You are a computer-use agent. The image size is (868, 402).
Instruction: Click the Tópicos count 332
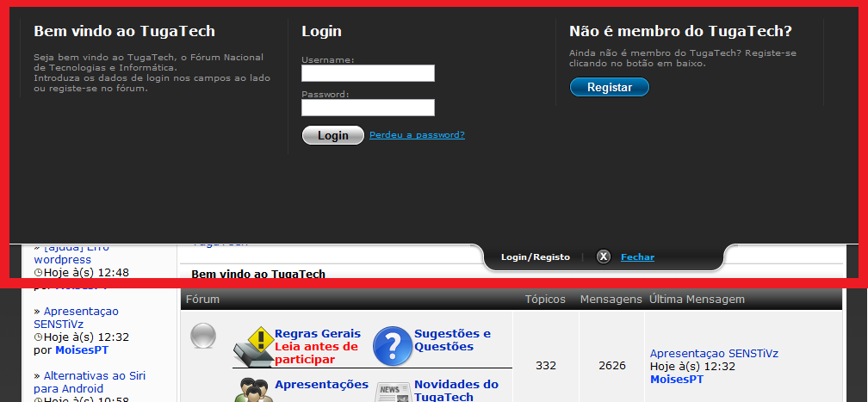click(x=546, y=366)
